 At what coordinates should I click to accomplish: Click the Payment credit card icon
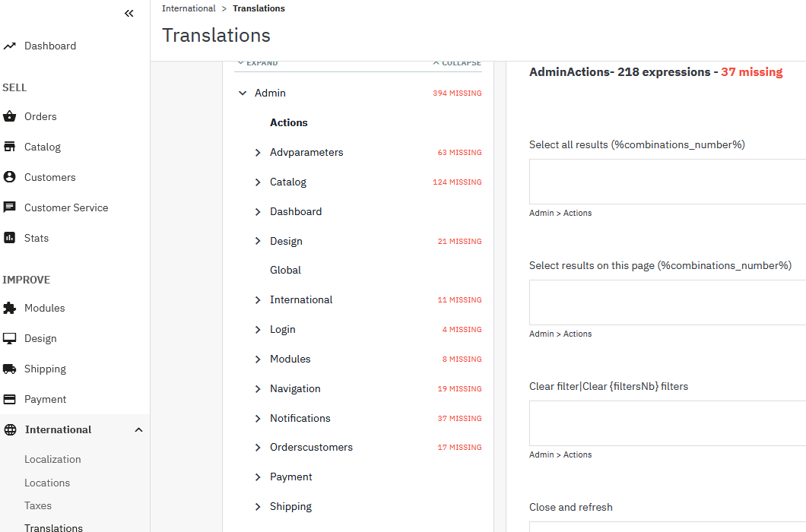pos(9,399)
